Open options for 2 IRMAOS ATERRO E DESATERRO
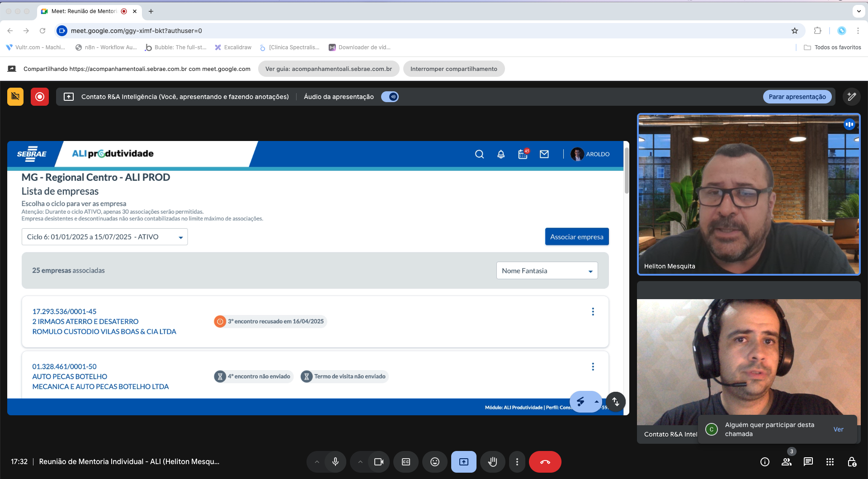This screenshot has width=868, height=479. (x=593, y=312)
